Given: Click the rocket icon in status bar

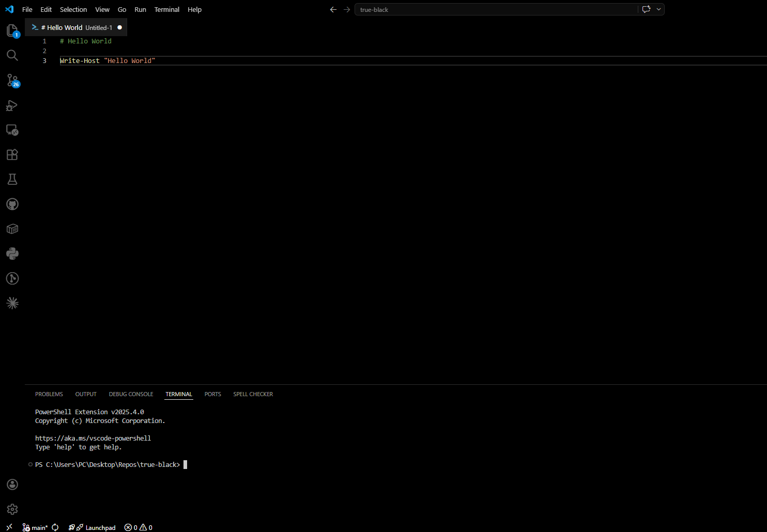Looking at the screenshot, I should coord(72,527).
